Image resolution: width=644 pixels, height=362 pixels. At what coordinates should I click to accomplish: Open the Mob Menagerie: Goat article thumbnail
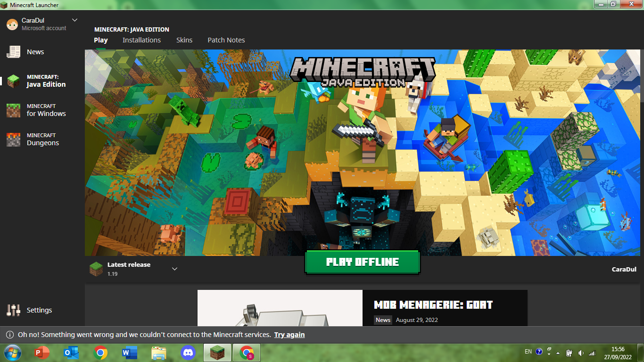click(280, 308)
